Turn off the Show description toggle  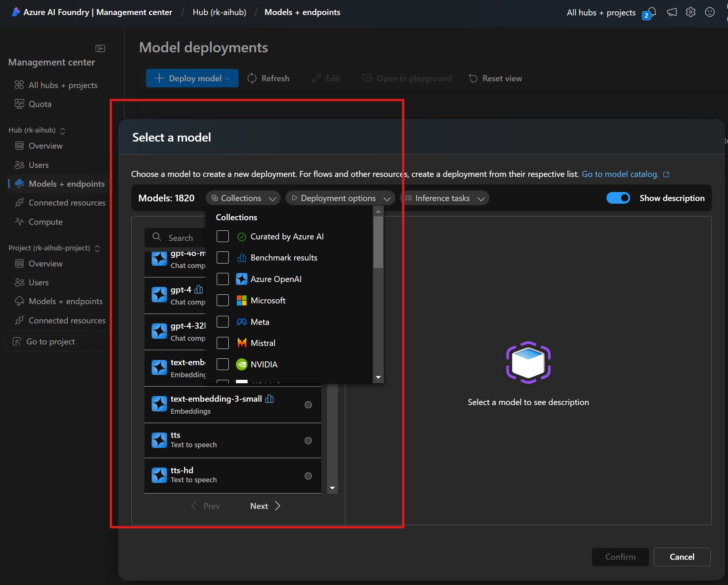(x=618, y=198)
